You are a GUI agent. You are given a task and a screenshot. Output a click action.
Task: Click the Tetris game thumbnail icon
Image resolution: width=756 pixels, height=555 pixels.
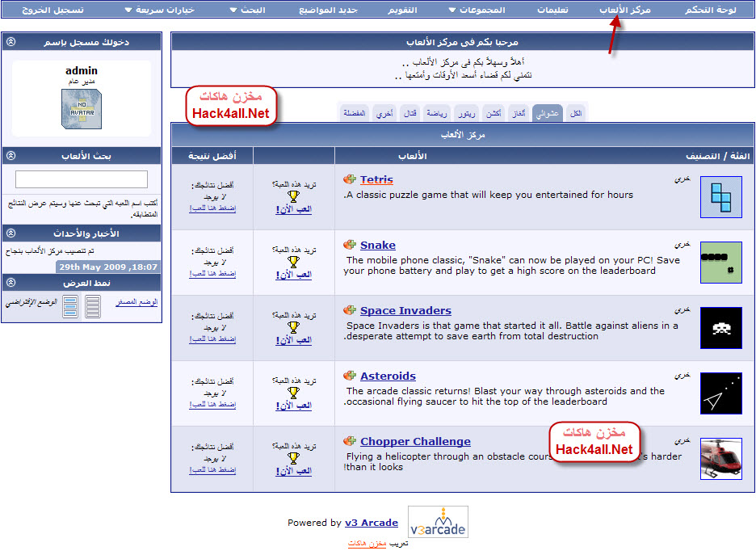tap(720, 198)
